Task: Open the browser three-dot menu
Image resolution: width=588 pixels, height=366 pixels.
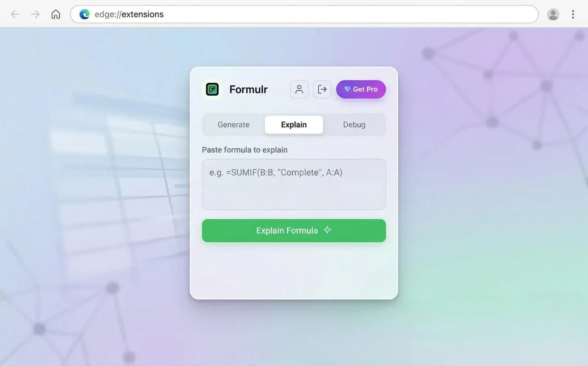Action: tap(573, 14)
